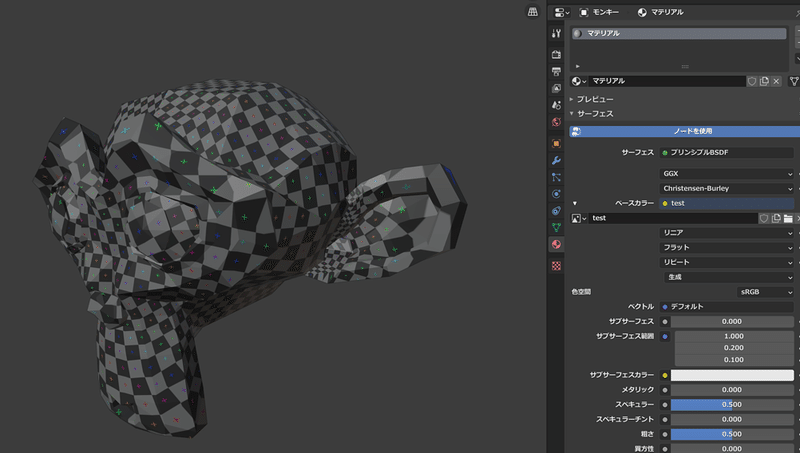Toggle fake user shield for マテリアル
This screenshot has width=800, height=453.
click(752, 81)
